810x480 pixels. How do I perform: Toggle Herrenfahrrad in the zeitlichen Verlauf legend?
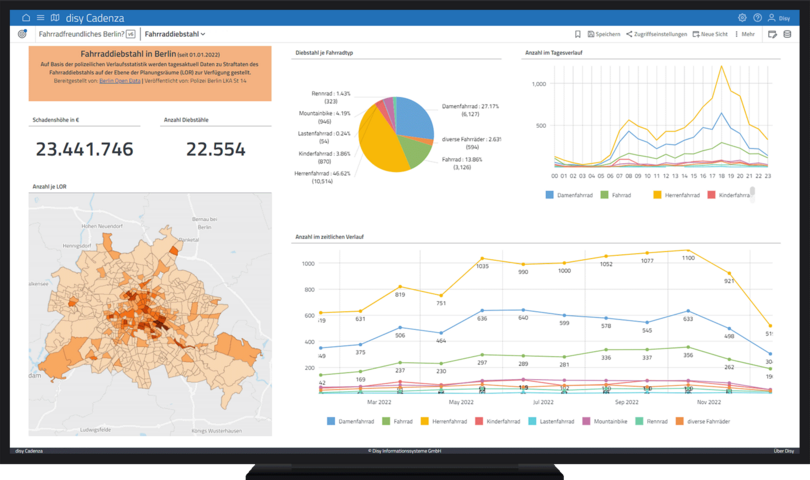pyautogui.click(x=444, y=421)
